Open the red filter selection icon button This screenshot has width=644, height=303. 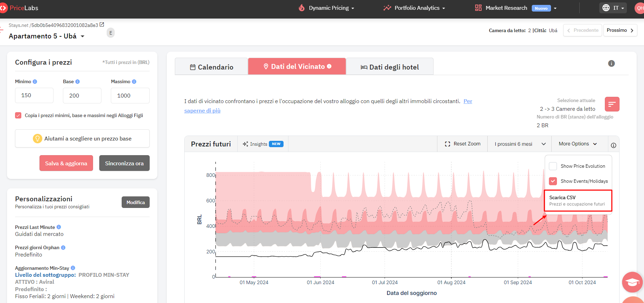[x=612, y=104]
